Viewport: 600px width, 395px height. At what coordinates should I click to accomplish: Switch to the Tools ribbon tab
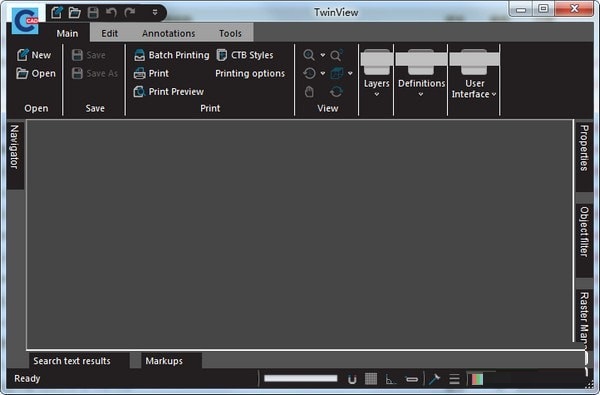point(230,34)
